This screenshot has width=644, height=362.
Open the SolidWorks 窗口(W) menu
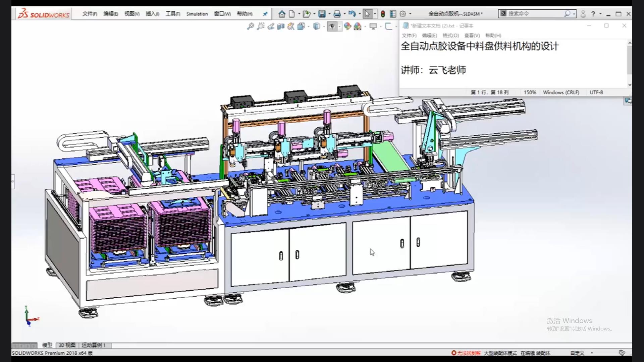tap(222, 14)
